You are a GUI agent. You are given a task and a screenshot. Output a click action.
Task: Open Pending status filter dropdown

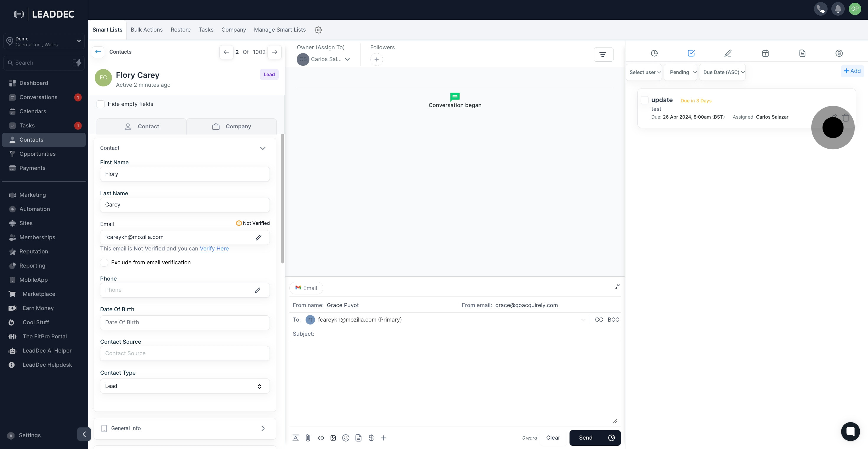(x=681, y=72)
